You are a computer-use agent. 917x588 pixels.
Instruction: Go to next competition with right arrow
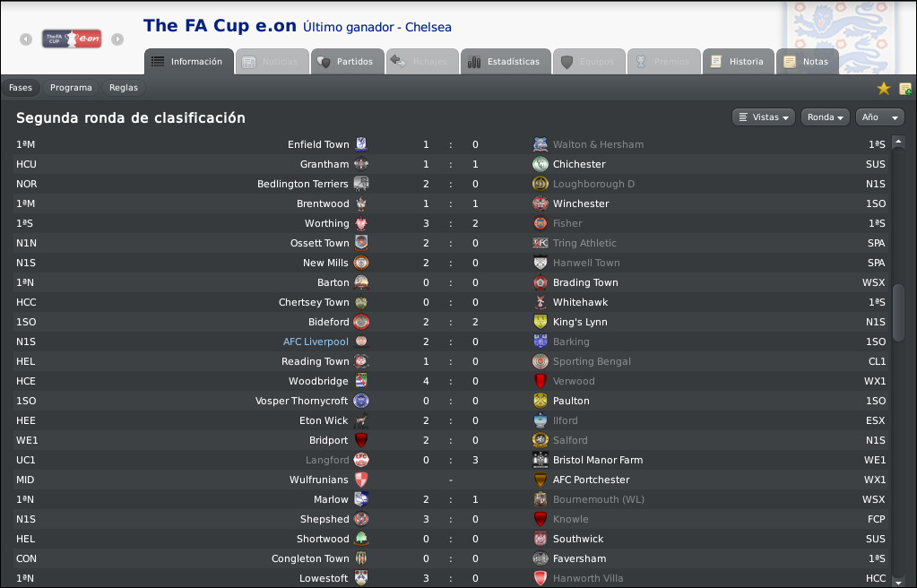117,39
